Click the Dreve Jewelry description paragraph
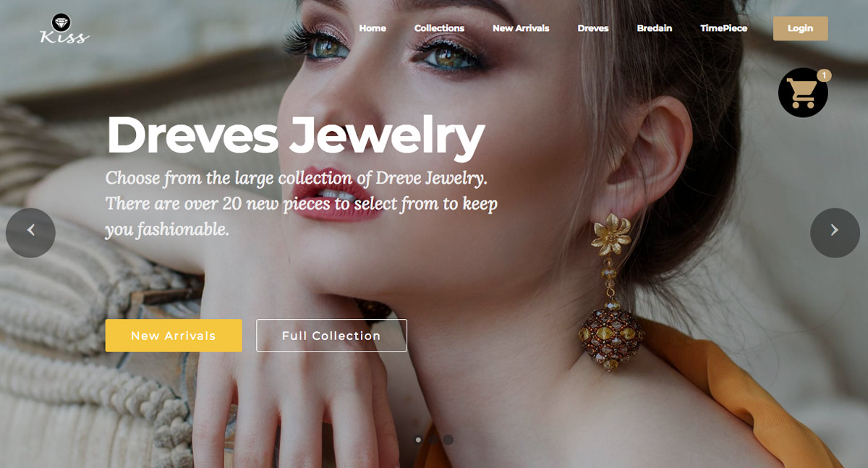868x468 pixels. point(302,203)
